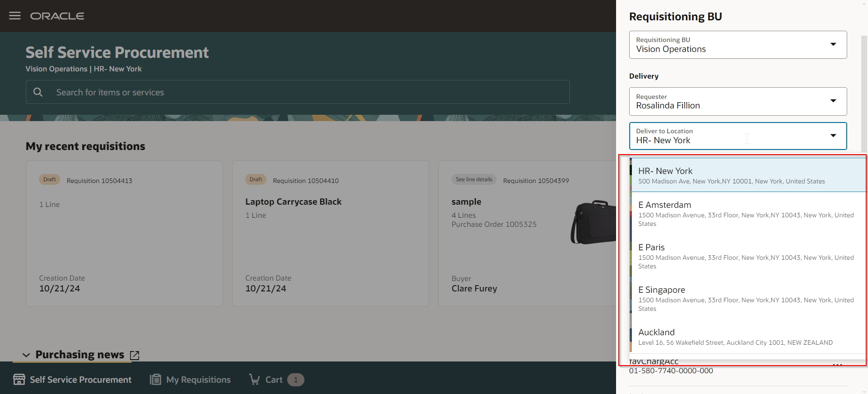Open Purchasing news external link icon
This screenshot has width=868, height=394.
point(134,355)
